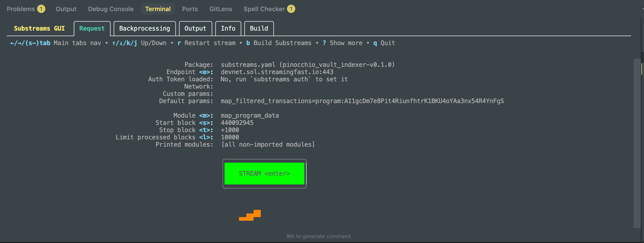
Task: Click the terminal vertical scrollbar
Action: [x=637, y=142]
